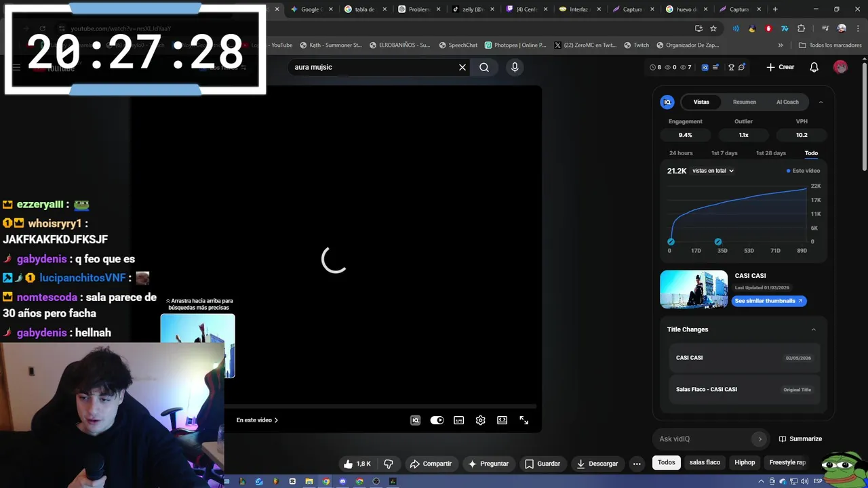Open Chrome media control icon

(825, 28)
